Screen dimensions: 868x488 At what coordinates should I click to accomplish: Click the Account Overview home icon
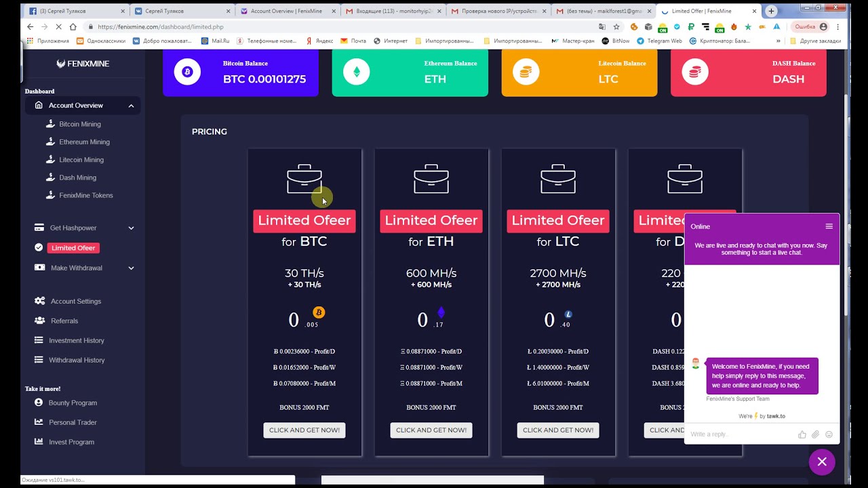39,105
